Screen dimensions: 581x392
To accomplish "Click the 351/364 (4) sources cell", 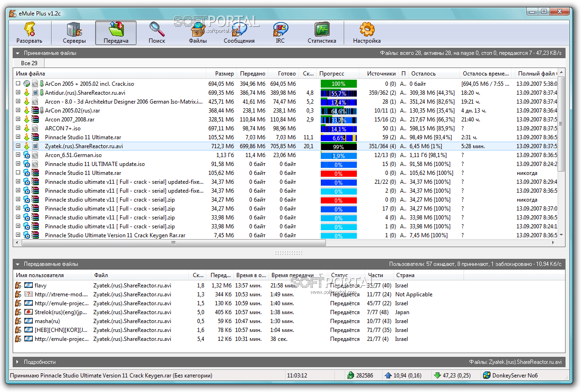I will (x=382, y=146).
